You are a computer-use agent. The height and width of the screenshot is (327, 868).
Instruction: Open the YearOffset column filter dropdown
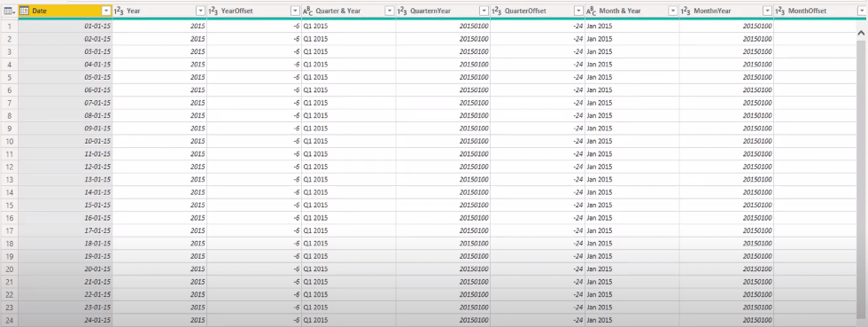click(x=295, y=12)
